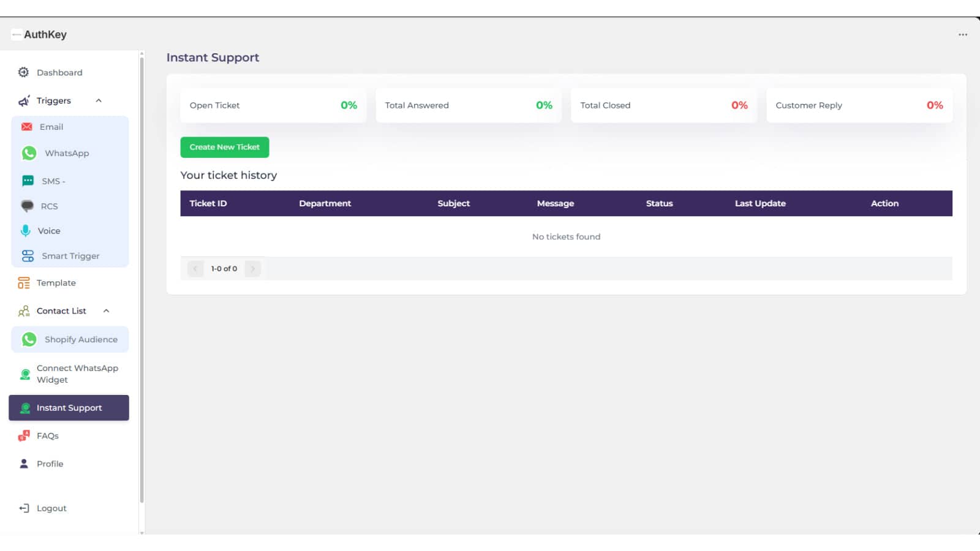
Task: Click the FAQs icon in sidebar
Action: (x=24, y=436)
